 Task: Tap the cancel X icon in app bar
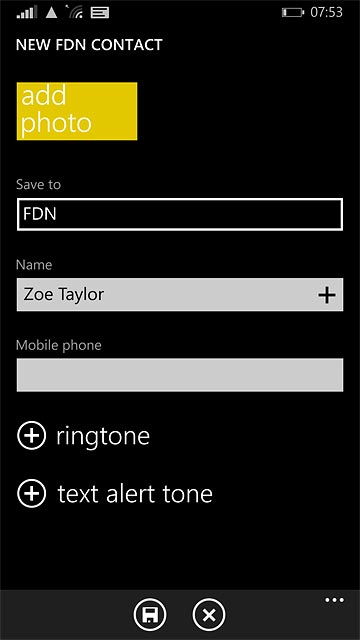click(x=209, y=615)
